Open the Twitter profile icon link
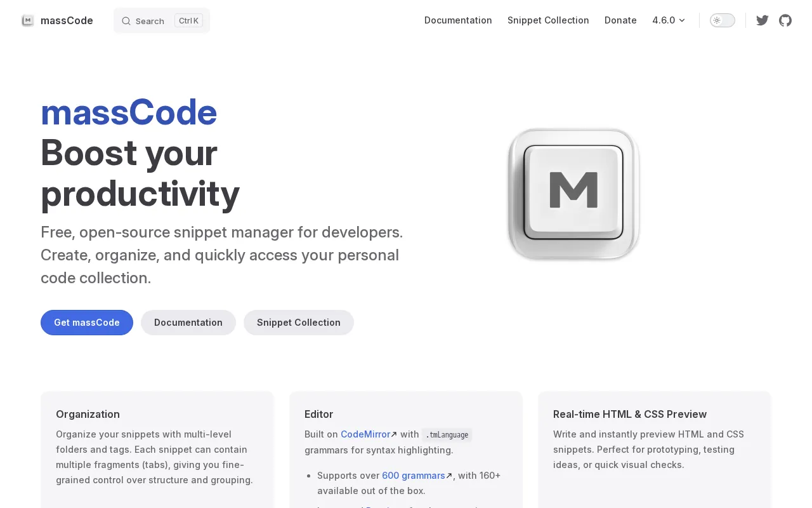Screen dimensions: 812x508 pos(763,20)
